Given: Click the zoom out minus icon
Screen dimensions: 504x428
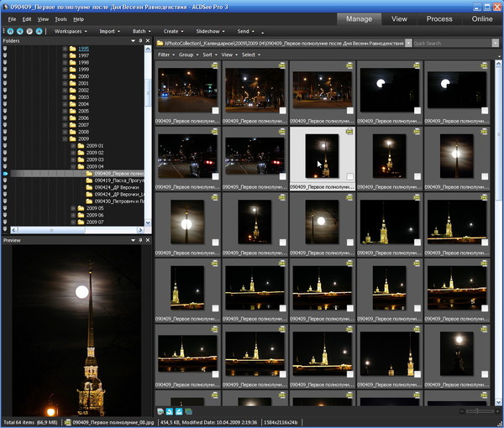Looking at the screenshot, I should pyautogui.click(x=462, y=411).
